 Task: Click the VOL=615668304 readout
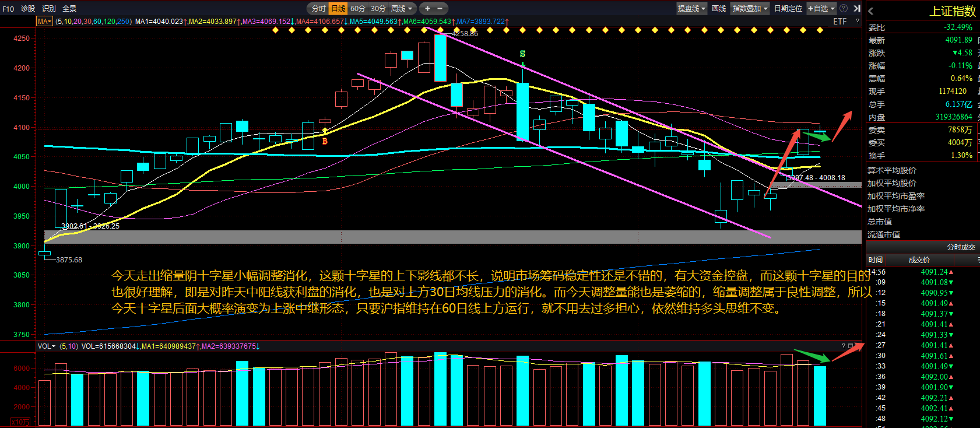108,346
